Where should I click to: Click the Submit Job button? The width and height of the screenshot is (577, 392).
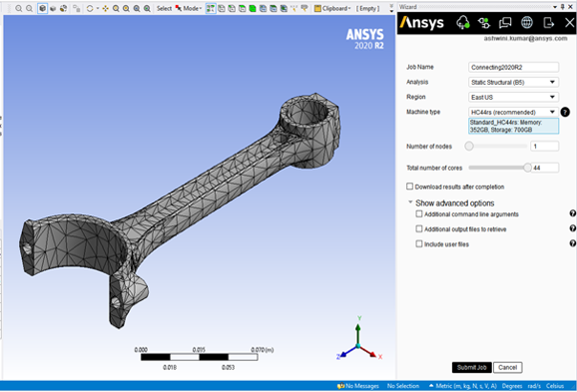(472, 367)
